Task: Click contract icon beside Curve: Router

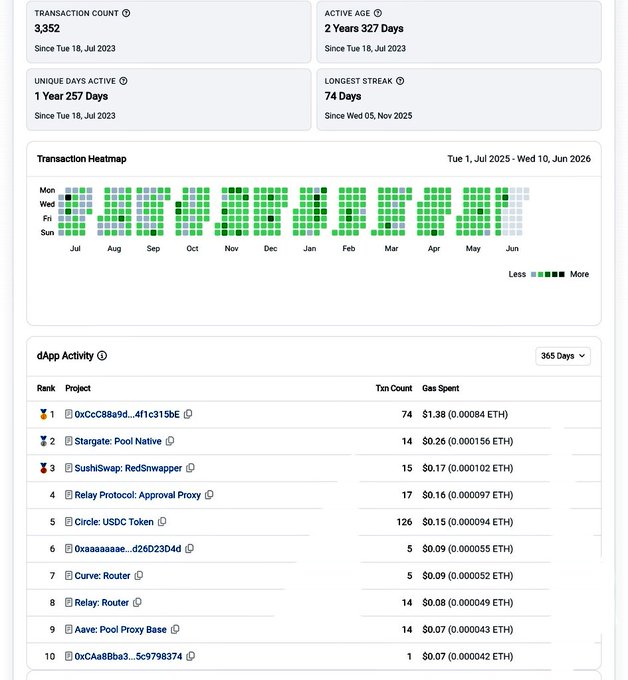Action: (69, 575)
